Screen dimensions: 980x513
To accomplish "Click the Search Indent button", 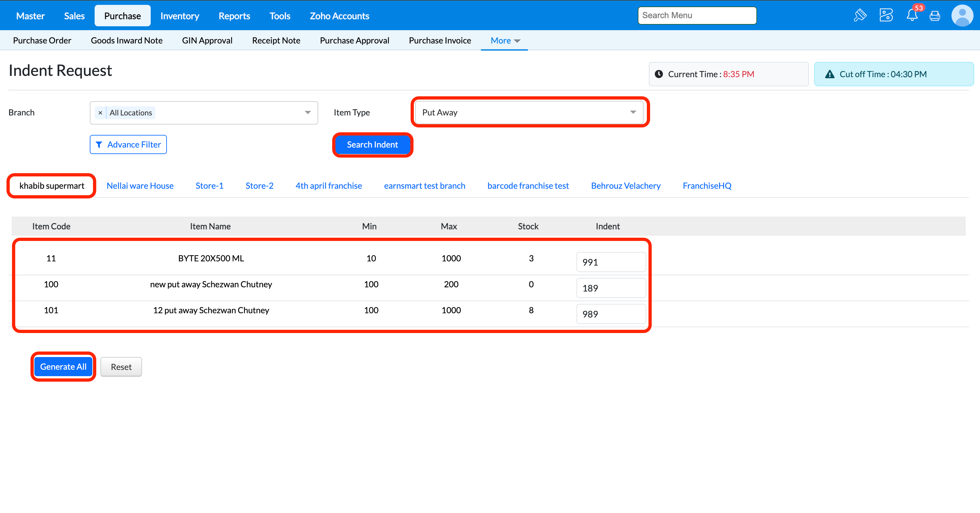I will pos(372,145).
